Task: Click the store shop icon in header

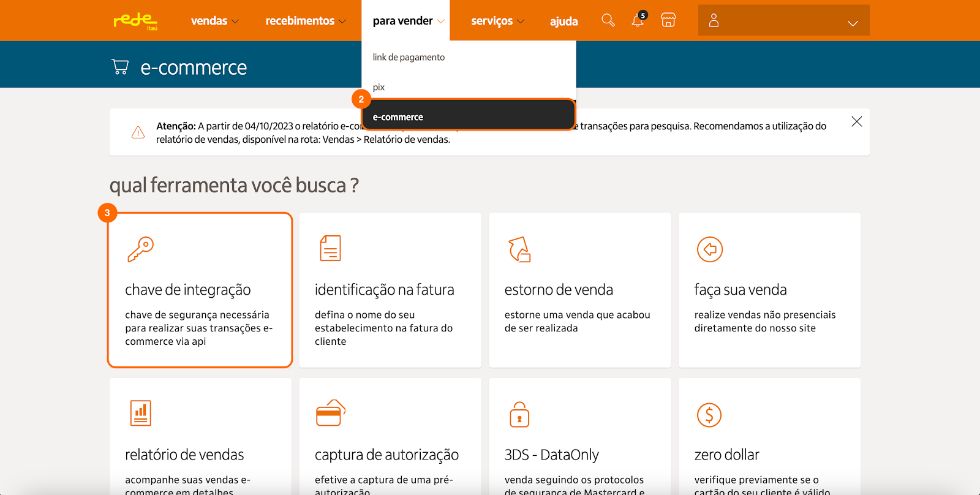Action: pos(668,20)
